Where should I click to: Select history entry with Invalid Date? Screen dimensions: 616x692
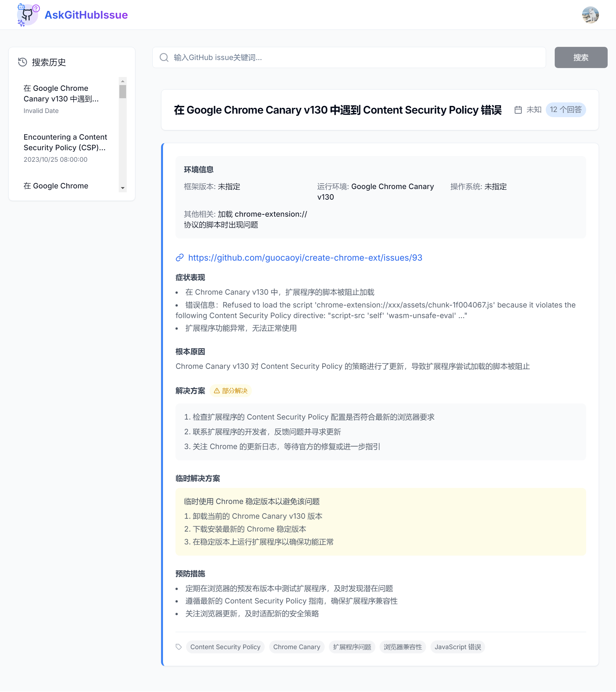[61, 99]
